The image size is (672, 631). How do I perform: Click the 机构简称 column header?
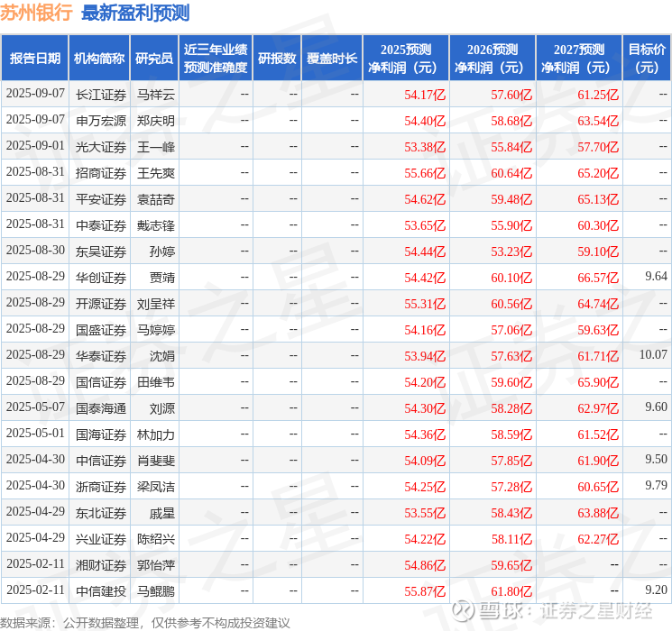tap(99, 59)
